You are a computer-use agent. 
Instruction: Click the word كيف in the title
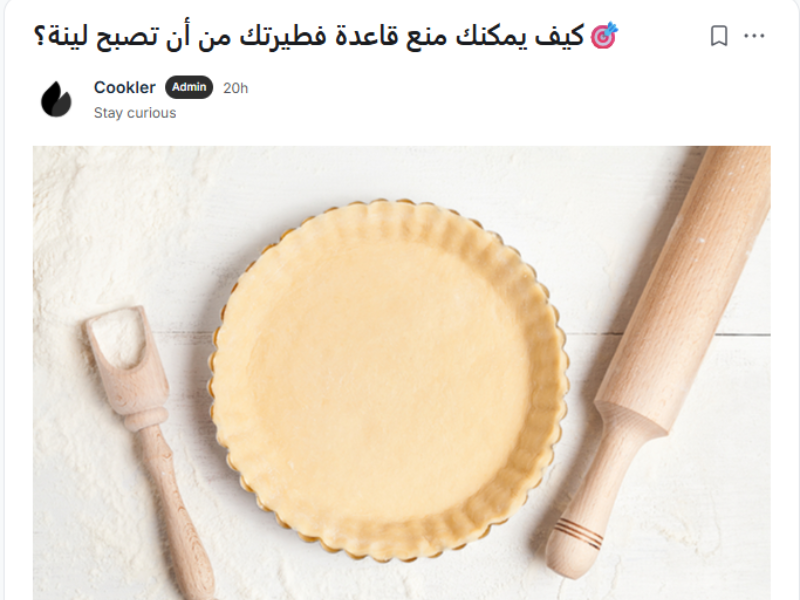[x=560, y=36]
